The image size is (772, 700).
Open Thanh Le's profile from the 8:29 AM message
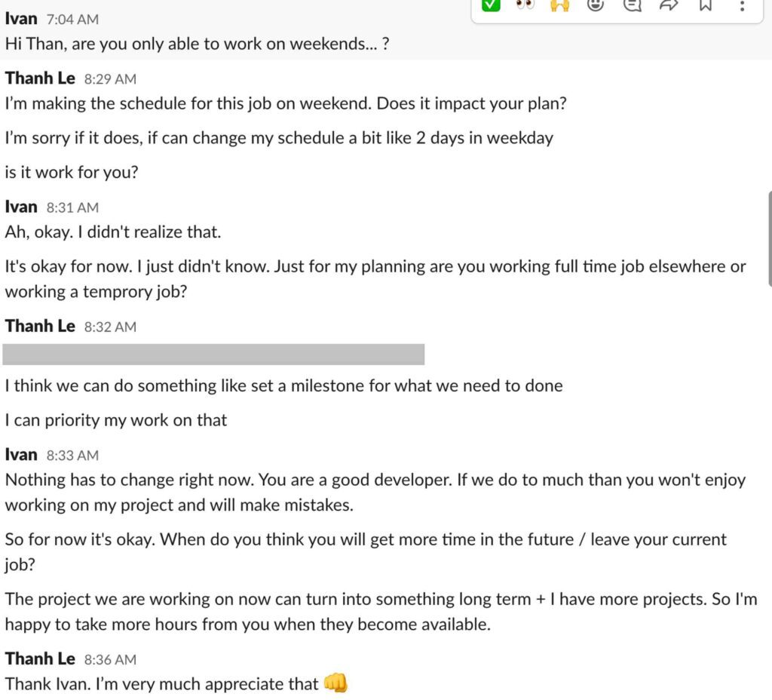(x=39, y=77)
